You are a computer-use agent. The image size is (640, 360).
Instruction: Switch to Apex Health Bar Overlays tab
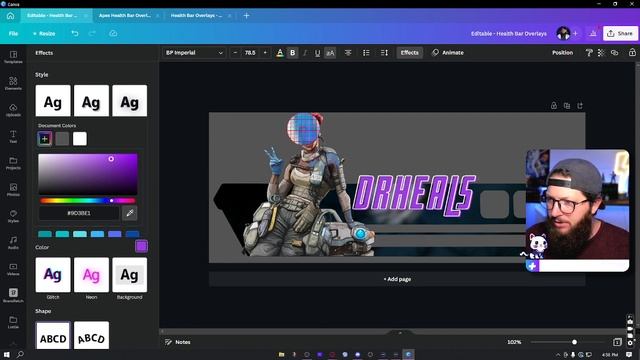click(x=125, y=16)
